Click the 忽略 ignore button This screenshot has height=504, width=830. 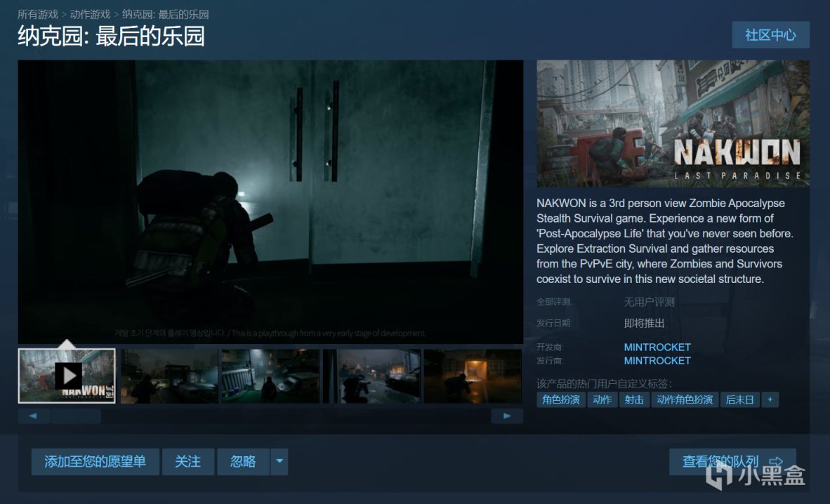pyautogui.click(x=244, y=462)
